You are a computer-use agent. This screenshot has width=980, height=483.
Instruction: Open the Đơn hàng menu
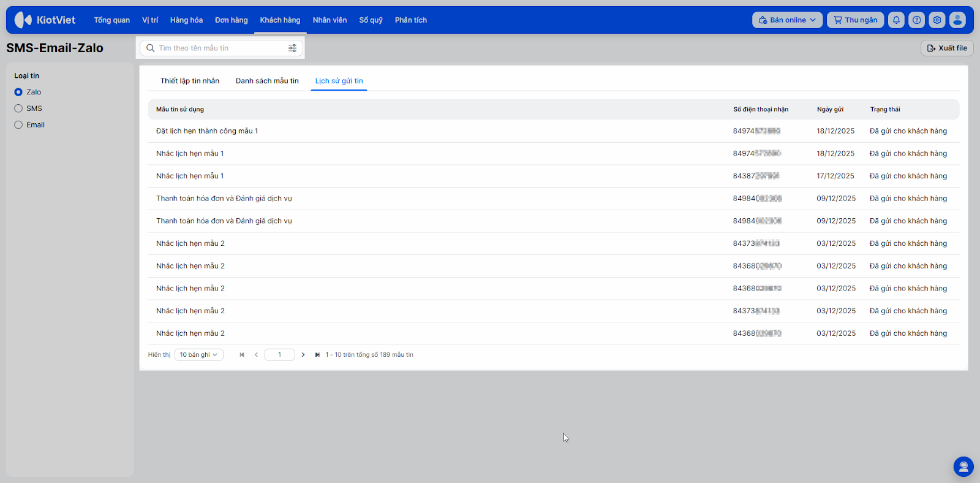click(x=232, y=20)
